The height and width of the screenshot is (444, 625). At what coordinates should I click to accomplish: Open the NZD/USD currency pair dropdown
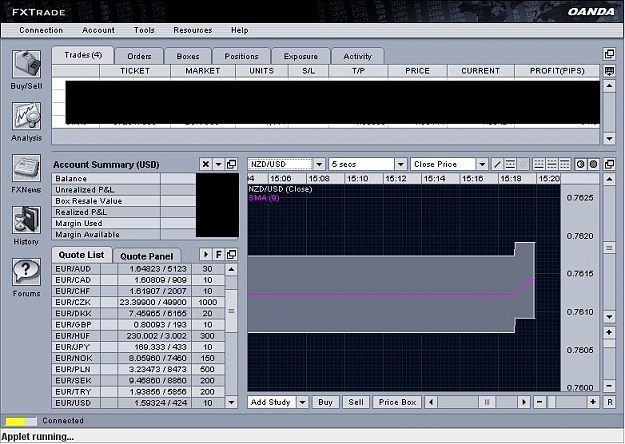pyautogui.click(x=319, y=164)
